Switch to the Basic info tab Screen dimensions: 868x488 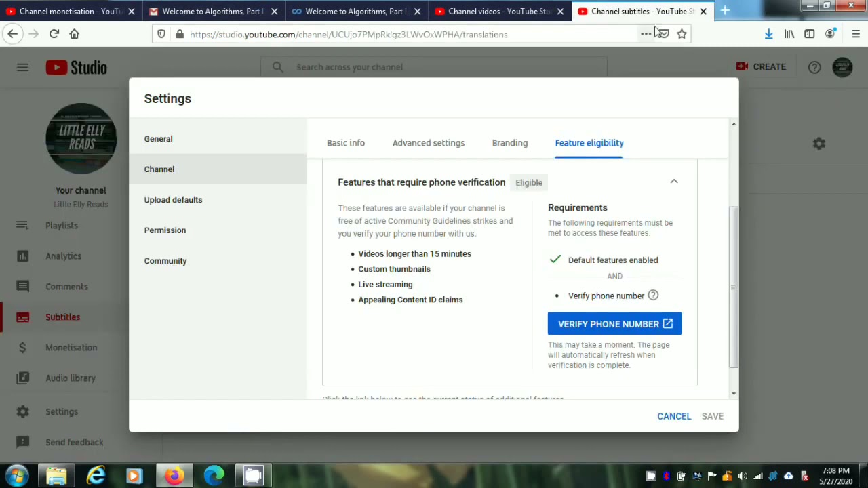[346, 143]
